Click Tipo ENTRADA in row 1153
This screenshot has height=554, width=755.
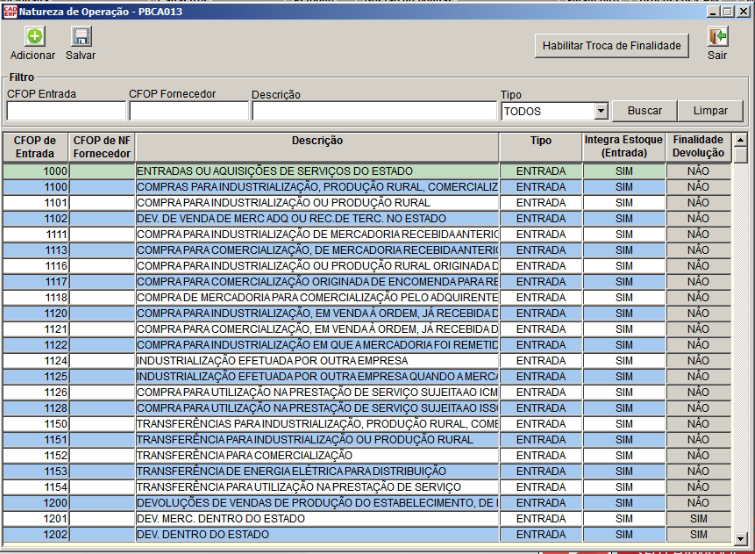tap(541, 471)
